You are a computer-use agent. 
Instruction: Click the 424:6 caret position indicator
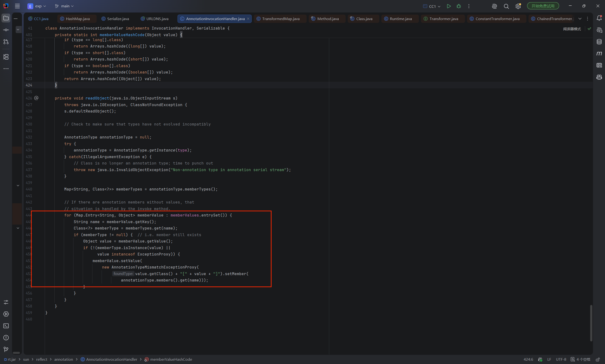(528, 359)
